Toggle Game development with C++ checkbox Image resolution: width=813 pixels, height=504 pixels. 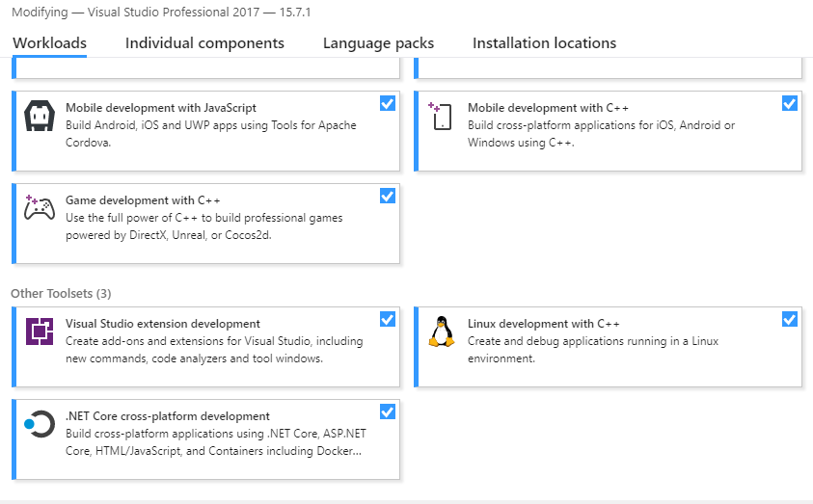pyautogui.click(x=388, y=197)
